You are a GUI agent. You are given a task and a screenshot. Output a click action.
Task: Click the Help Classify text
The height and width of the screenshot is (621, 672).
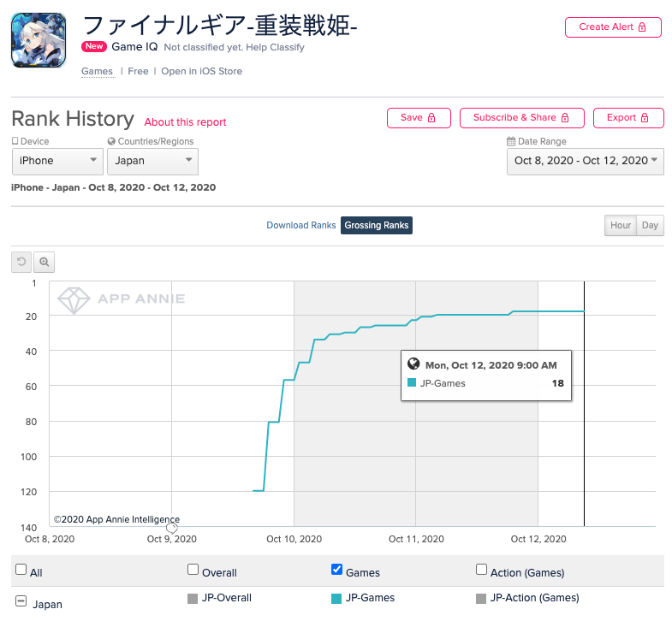tap(275, 47)
